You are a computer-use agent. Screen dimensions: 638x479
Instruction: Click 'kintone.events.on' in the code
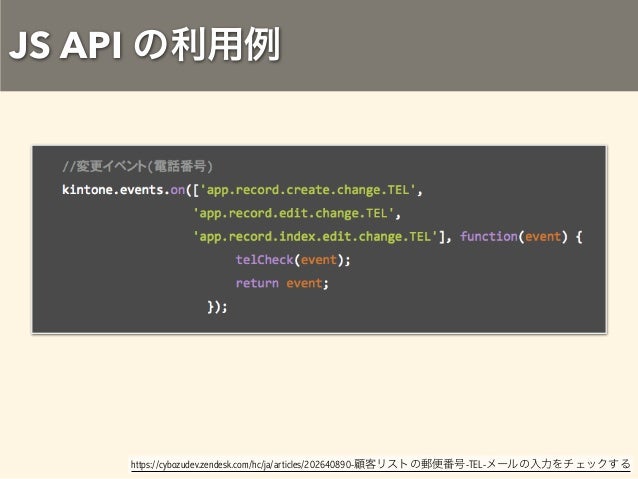[123, 190]
